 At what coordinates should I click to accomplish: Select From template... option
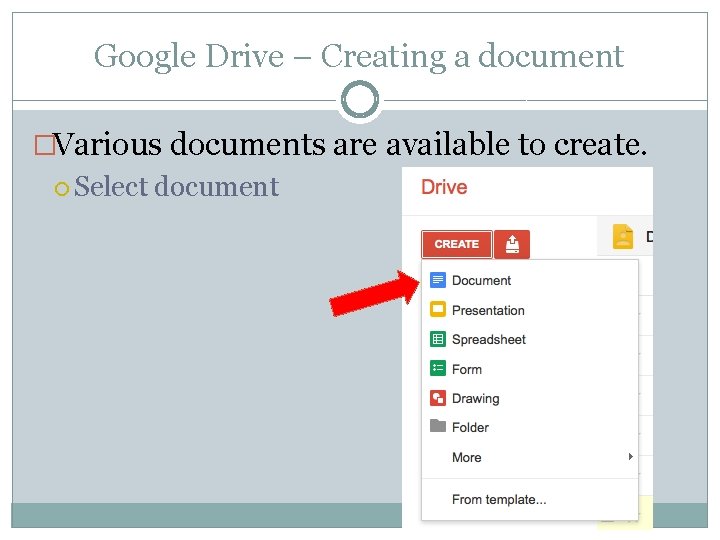tap(499, 500)
